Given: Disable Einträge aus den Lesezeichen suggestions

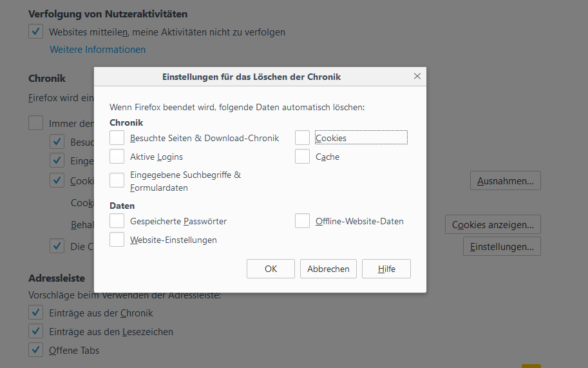Looking at the screenshot, I should 36,332.
